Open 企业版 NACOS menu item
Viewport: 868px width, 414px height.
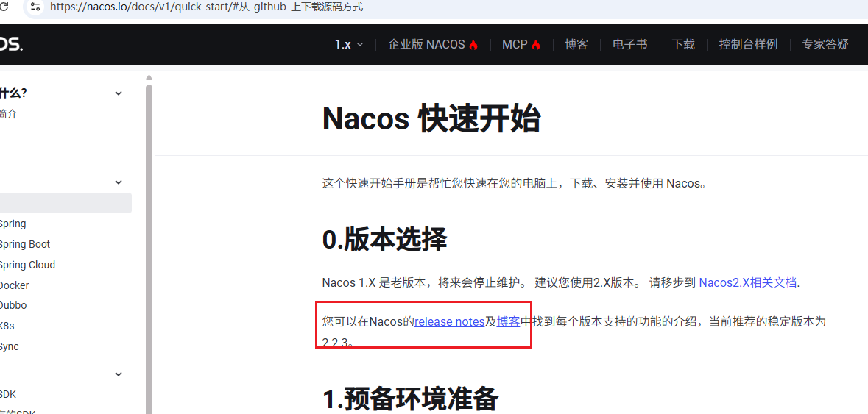coord(426,45)
